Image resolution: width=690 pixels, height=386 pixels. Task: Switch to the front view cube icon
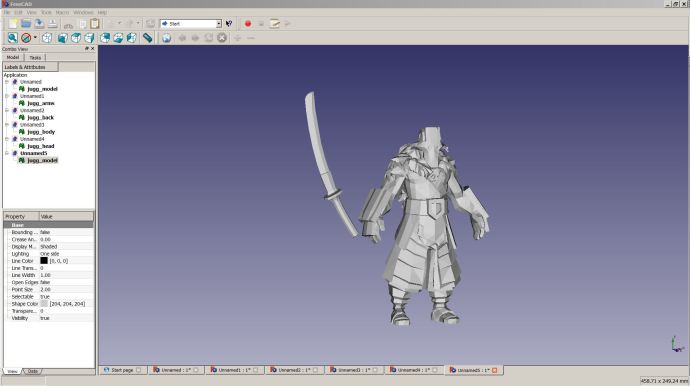tap(62, 38)
